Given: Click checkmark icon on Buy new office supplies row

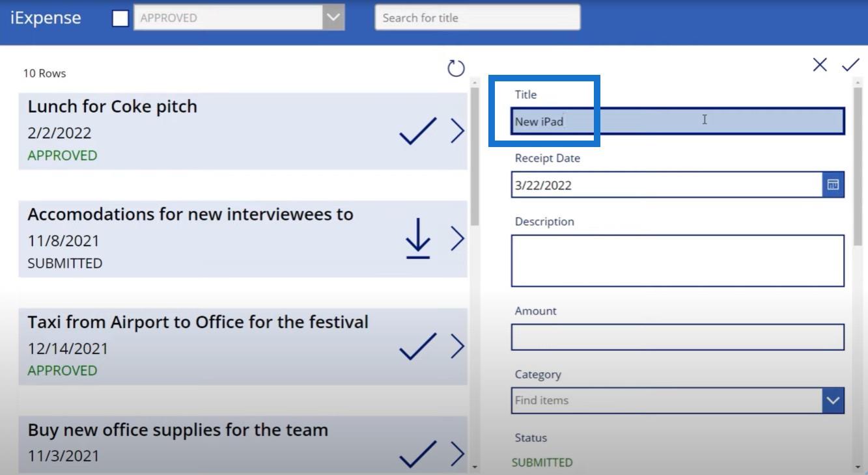Looking at the screenshot, I should 417,454.
